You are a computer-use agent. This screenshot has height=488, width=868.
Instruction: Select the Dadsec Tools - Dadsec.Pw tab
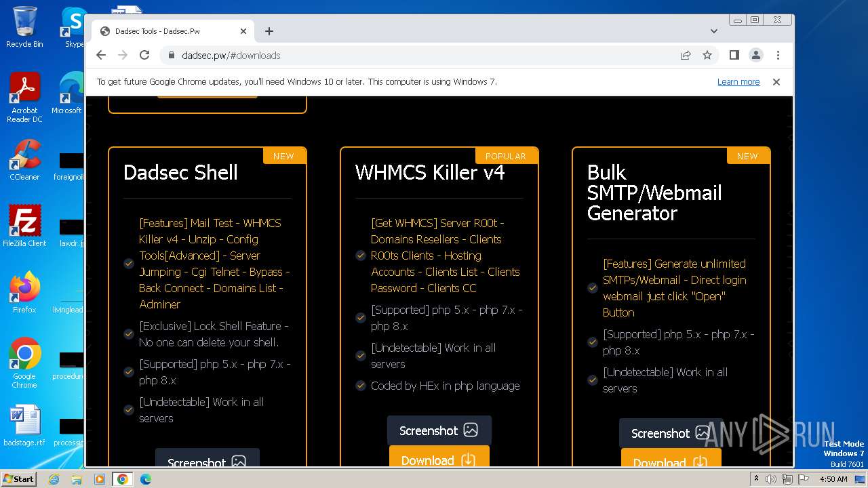173,31
